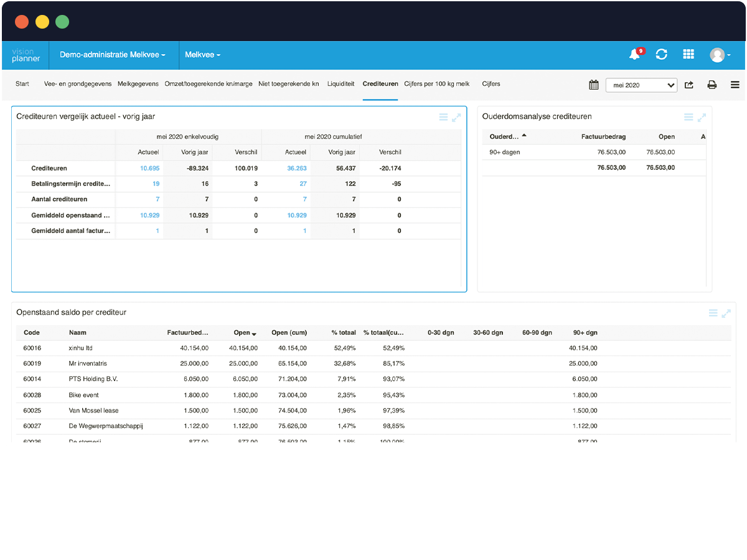Click the 30-60 dgn column header
This screenshot has width=747, height=560.
tap(488, 333)
